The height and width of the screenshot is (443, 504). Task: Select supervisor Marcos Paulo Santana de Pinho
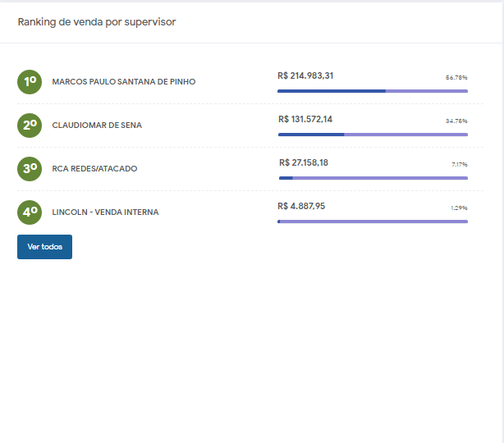[123, 82]
